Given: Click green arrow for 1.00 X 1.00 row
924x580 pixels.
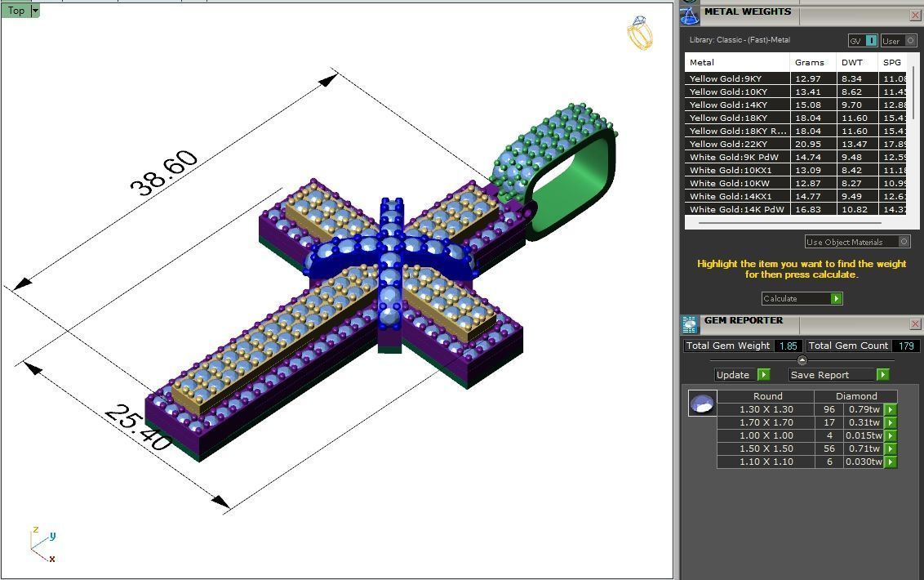Looking at the screenshot, I should click(x=891, y=435).
